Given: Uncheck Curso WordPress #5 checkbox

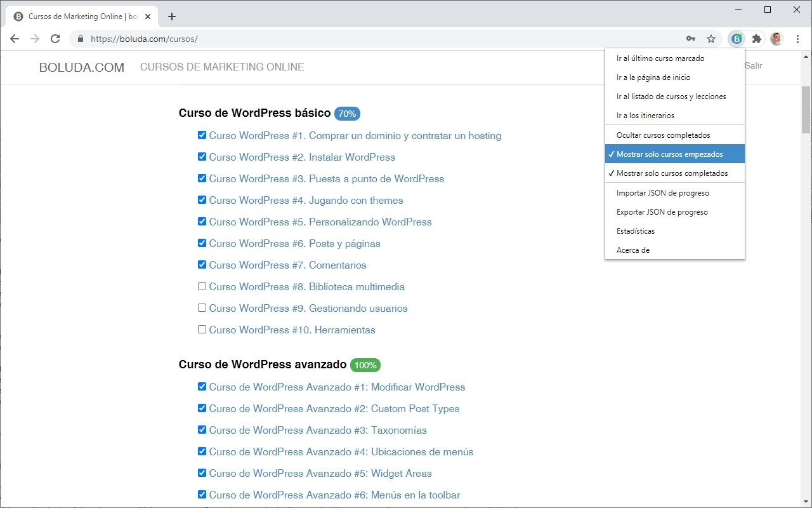Looking at the screenshot, I should coord(202,221).
